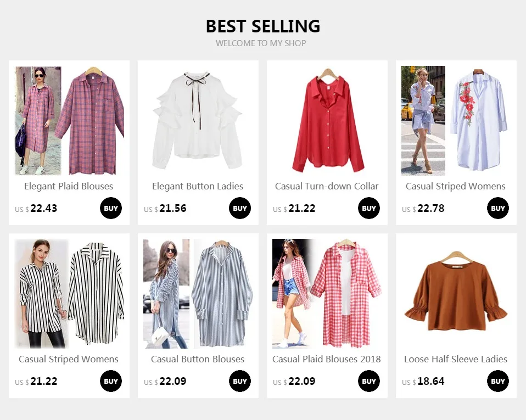526x420 pixels.
Task: Click BUY button for Loose Half Sleeve Ladies
Action: coord(498,381)
